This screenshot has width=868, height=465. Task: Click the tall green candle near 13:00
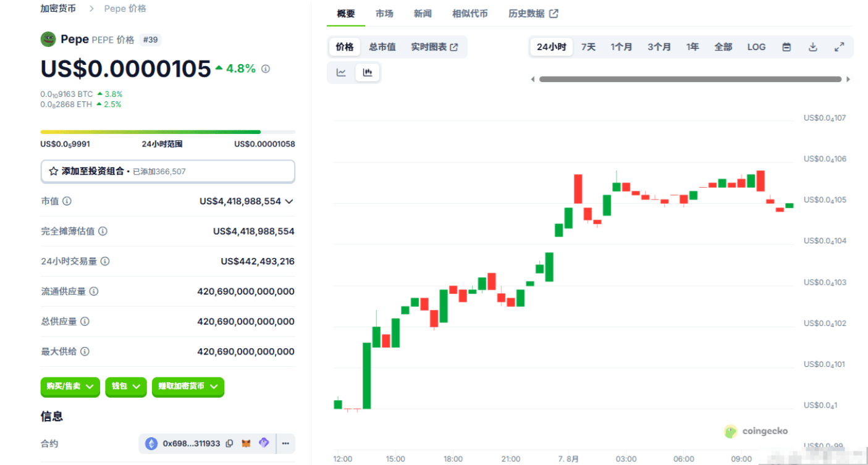point(366,375)
